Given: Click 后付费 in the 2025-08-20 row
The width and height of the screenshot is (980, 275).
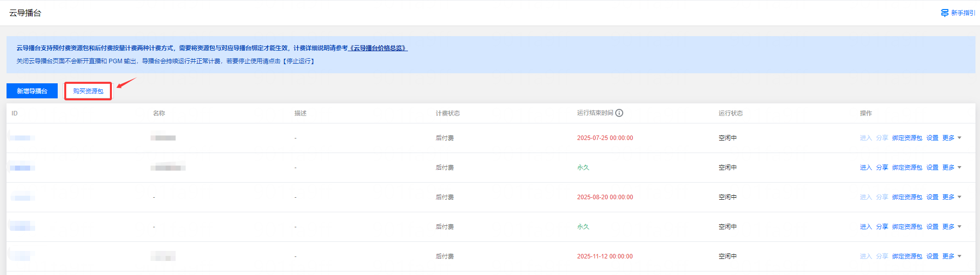Looking at the screenshot, I should click(445, 197).
